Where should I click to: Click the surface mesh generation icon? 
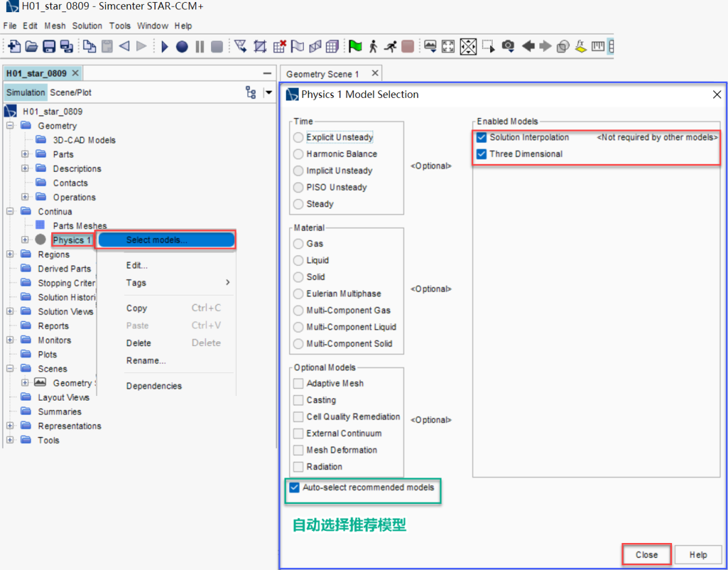[x=241, y=46]
